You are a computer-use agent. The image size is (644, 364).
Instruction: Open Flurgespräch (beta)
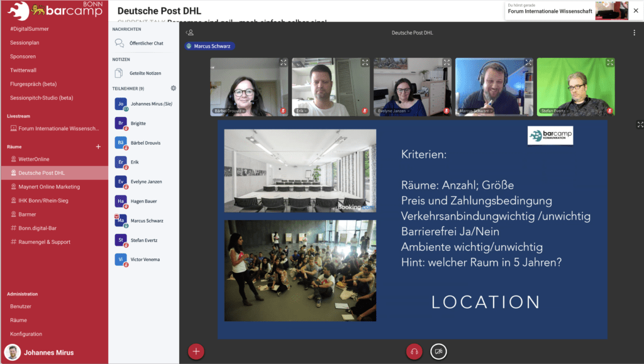click(x=33, y=84)
